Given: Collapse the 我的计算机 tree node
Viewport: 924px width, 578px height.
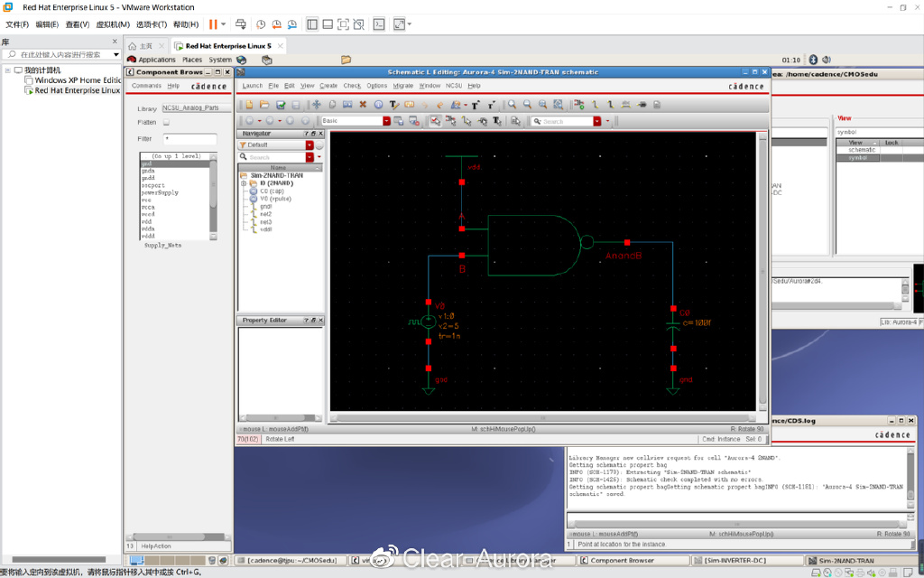Looking at the screenshot, I should point(8,70).
